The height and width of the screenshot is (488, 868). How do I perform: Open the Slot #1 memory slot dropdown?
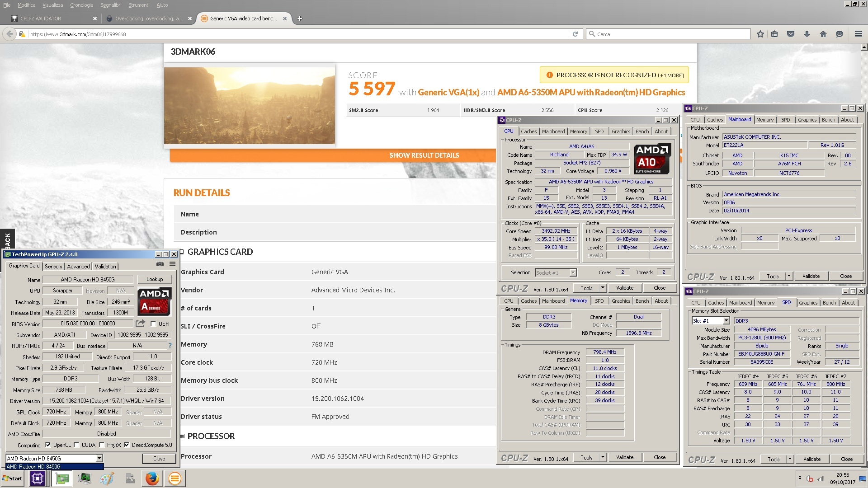click(711, 321)
